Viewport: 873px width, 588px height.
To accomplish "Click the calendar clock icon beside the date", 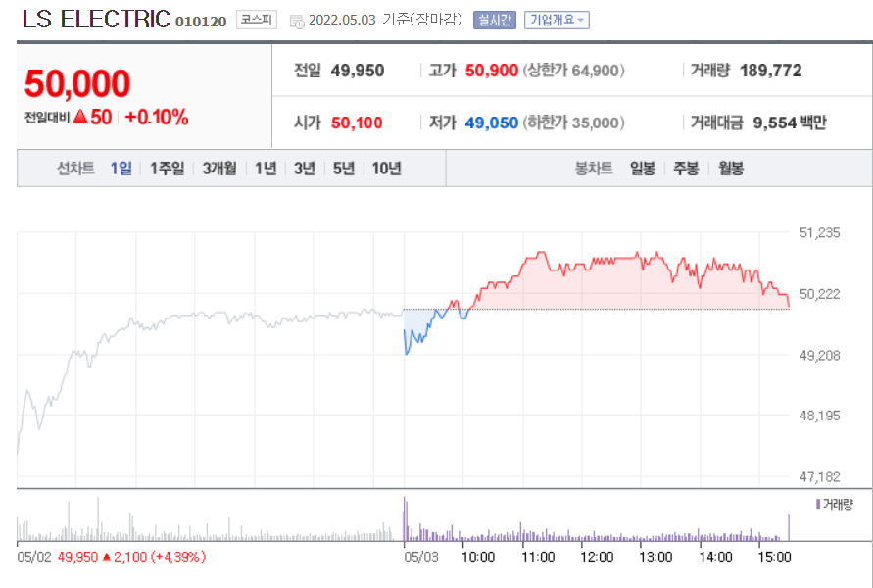I will [x=297, y=22].
